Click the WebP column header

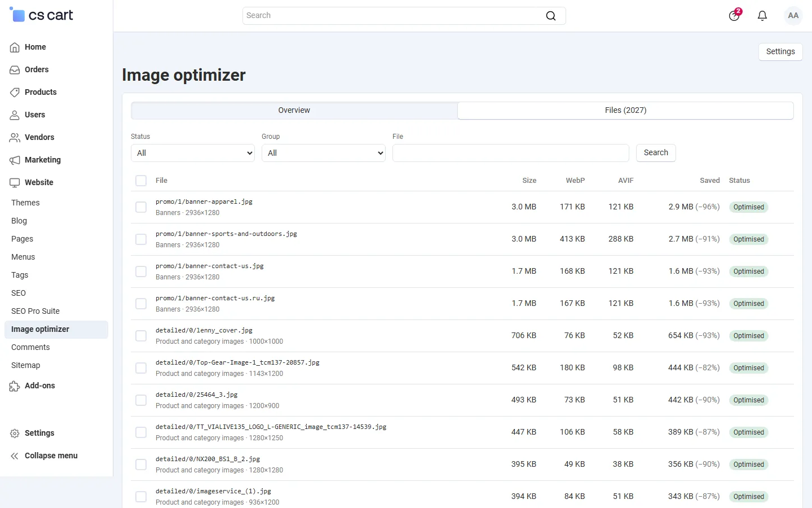pos(575,181)
